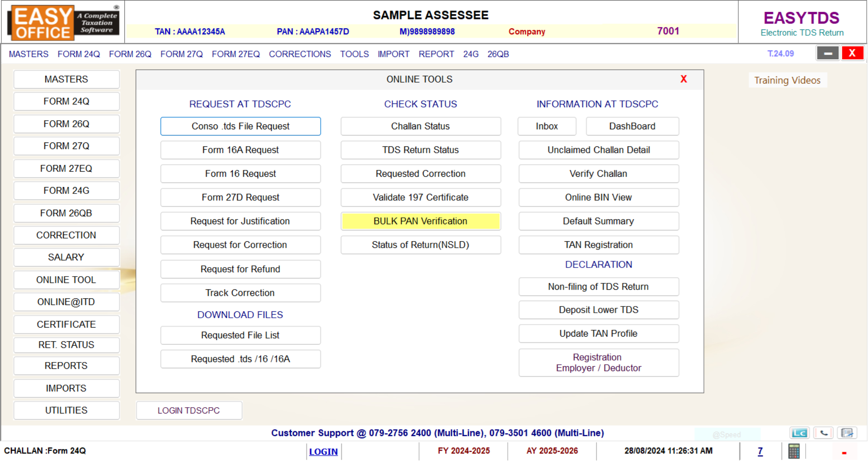Click Validate 197 Certificate

point(421,198)
